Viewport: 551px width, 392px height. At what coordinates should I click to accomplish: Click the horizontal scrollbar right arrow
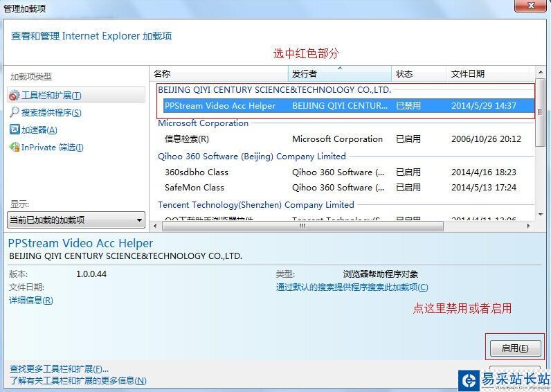(x=529, y=226)
